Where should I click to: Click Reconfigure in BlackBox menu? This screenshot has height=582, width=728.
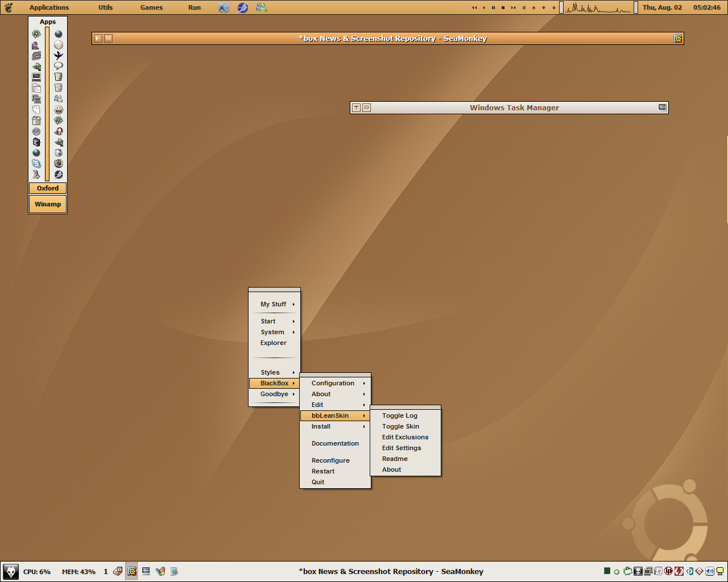pos(336,460)
